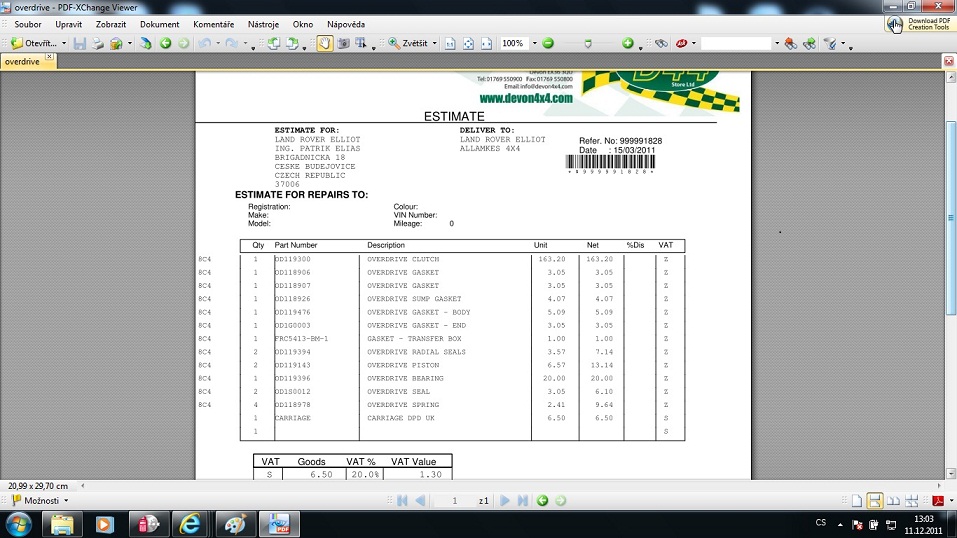Click the binoculars Find icon

661,44
